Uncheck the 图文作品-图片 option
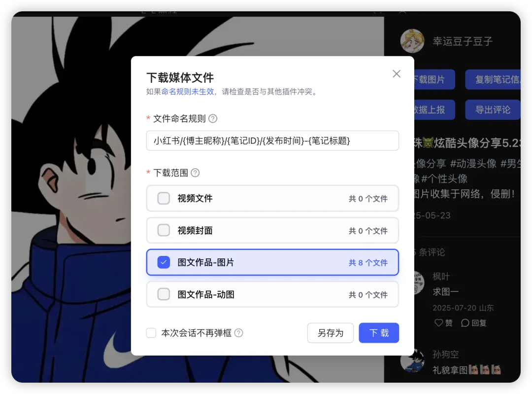532x394 pixels. coord(164,262)
